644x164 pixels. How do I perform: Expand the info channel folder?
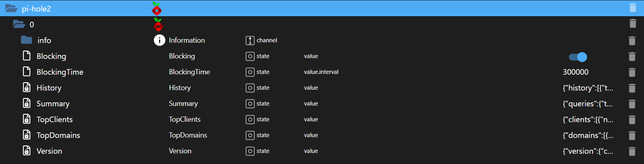coord(27,40)
